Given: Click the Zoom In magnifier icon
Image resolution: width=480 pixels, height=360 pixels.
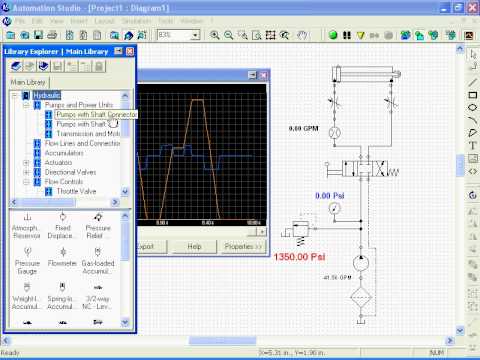Looking at the screenshot, I should [215, 35].
